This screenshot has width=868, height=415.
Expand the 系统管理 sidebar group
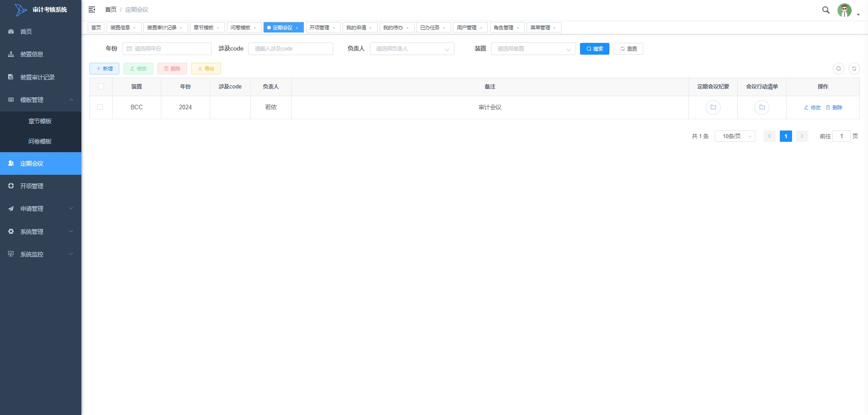(41, 232)
